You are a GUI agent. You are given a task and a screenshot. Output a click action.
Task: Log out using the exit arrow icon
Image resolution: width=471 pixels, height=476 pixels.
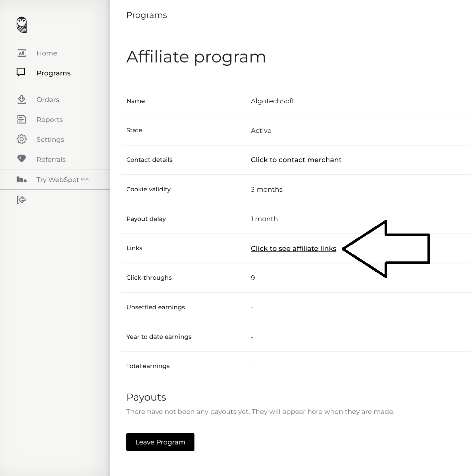point(21,200)
